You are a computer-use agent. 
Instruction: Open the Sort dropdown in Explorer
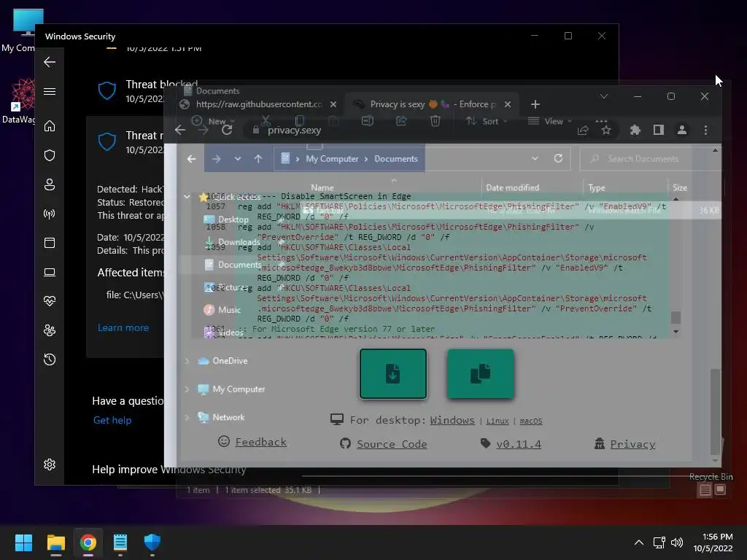click(x=487, y=121)
